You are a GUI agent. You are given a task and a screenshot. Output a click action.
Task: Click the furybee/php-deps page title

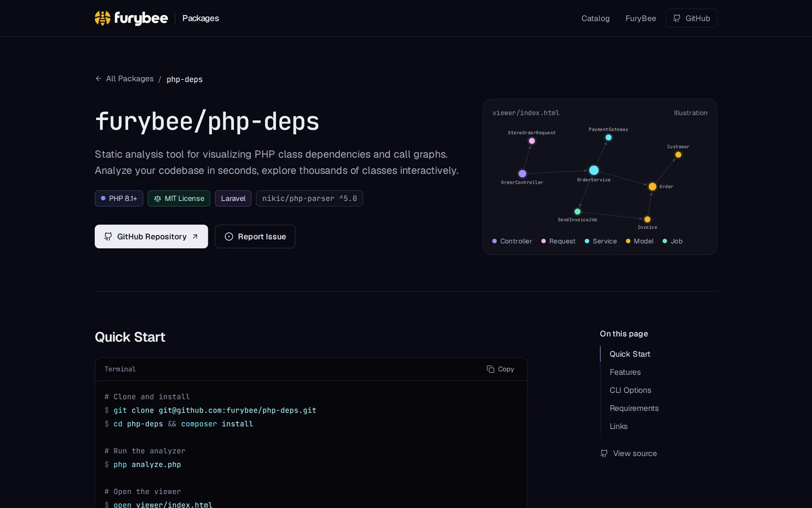pyautogui.click(x=207, y=122)
